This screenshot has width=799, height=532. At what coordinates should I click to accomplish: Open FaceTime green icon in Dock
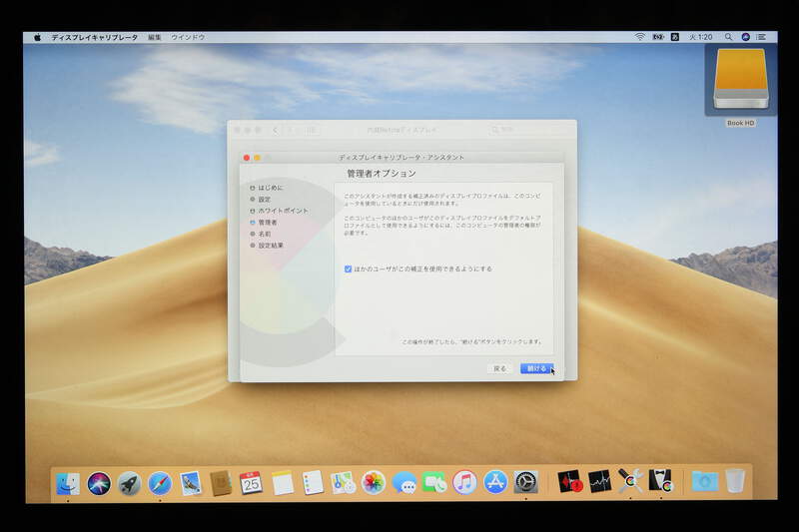[434, 483]
